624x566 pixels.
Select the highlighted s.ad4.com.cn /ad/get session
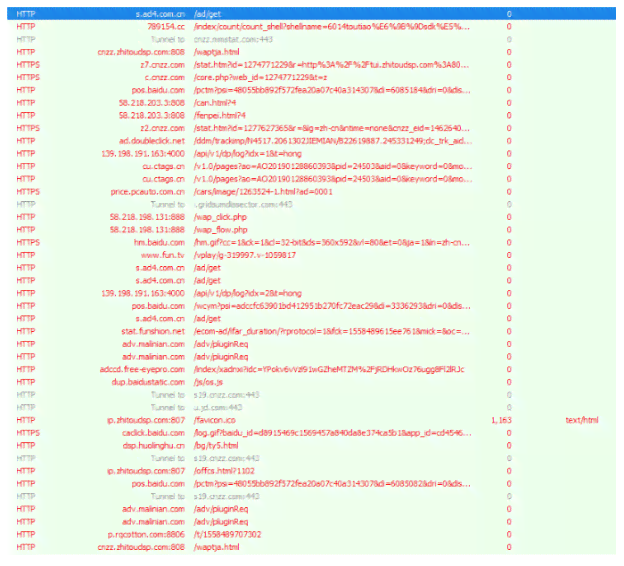point(311,14)
